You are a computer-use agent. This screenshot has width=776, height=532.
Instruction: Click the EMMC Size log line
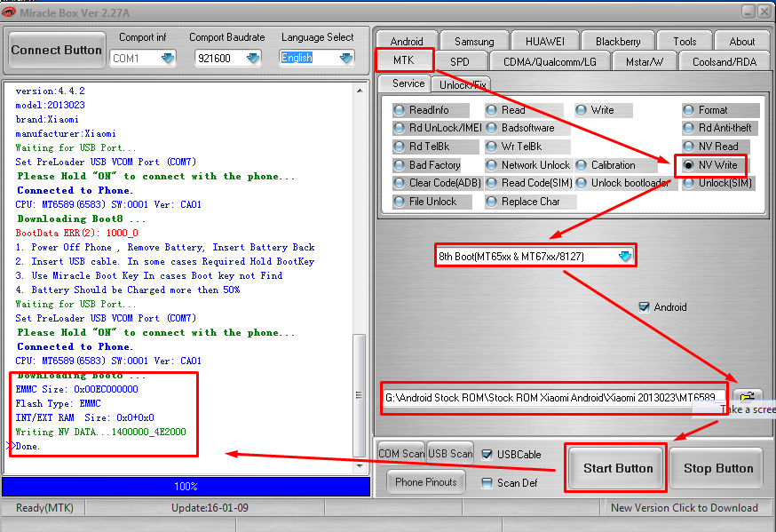pyautogui.click(x=76, y=390)
